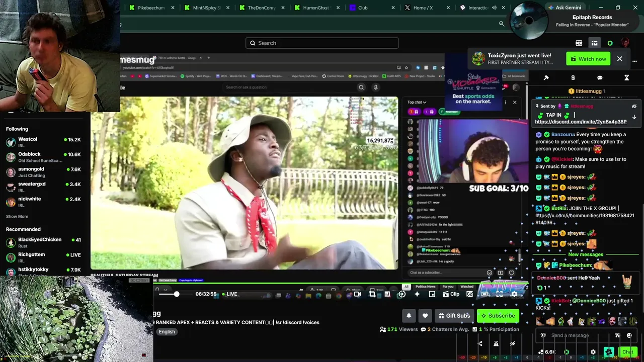Toggle notification bell for this channel
Viewport: 644px width, 362px height.
[x=409, y=316]
